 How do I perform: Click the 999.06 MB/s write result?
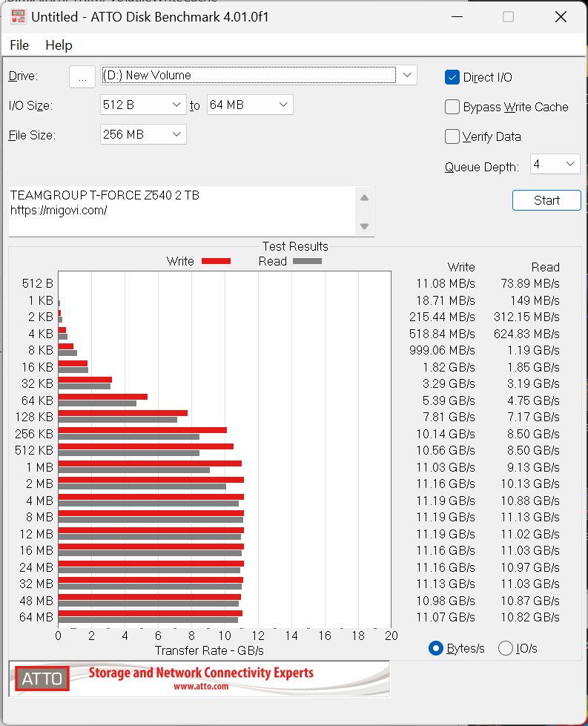click(x=442, y=350)
